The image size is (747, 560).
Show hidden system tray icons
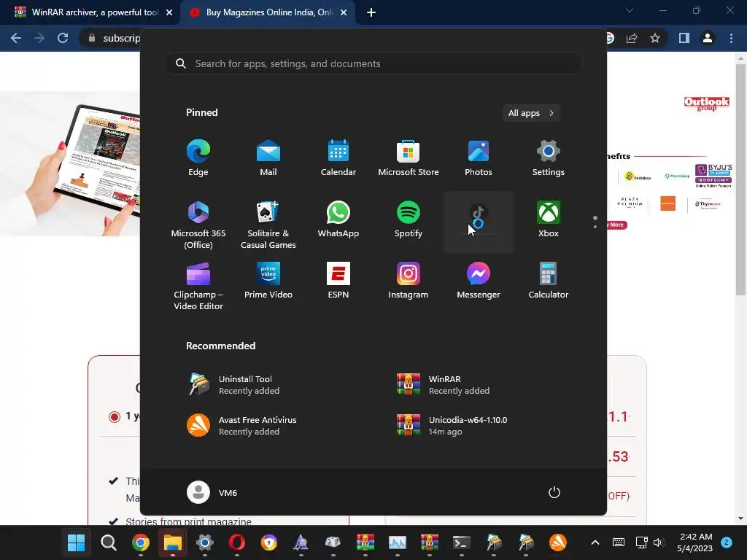click(595, 542)
